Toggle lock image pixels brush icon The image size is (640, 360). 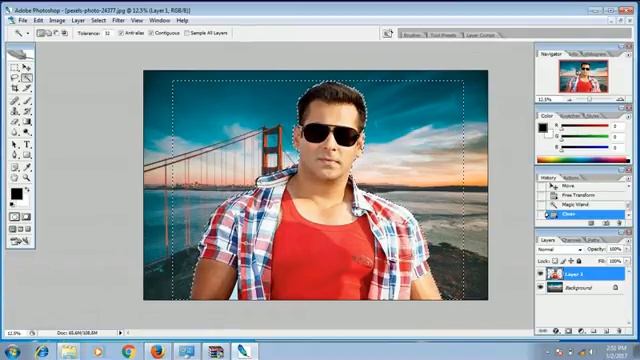pyautogui.click(x=563, y=261)
